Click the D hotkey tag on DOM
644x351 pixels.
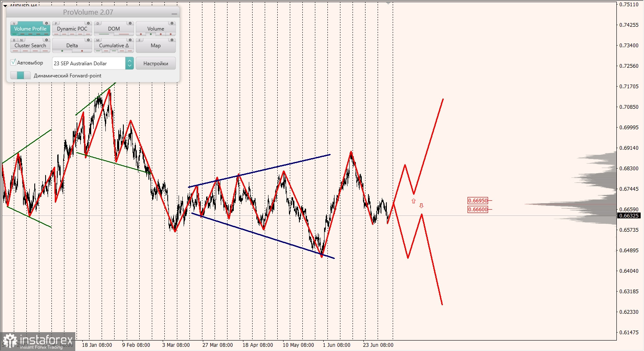click(x=98, y=23)
